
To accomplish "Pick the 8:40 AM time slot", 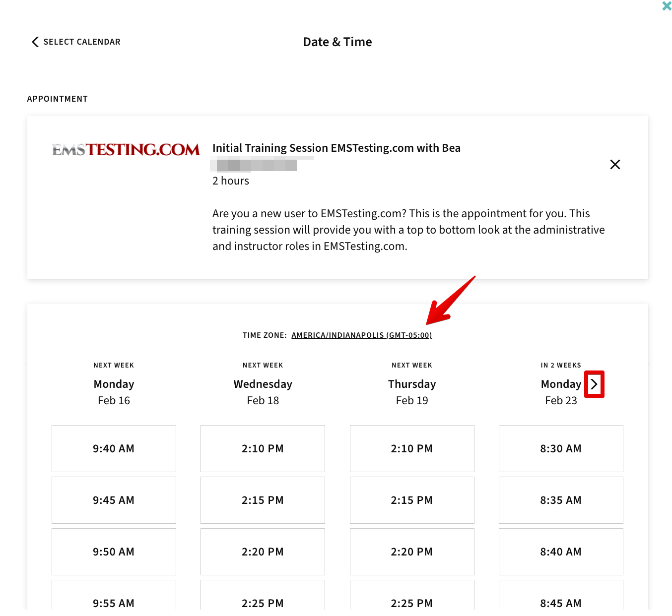I will click(x=561, y=552).
